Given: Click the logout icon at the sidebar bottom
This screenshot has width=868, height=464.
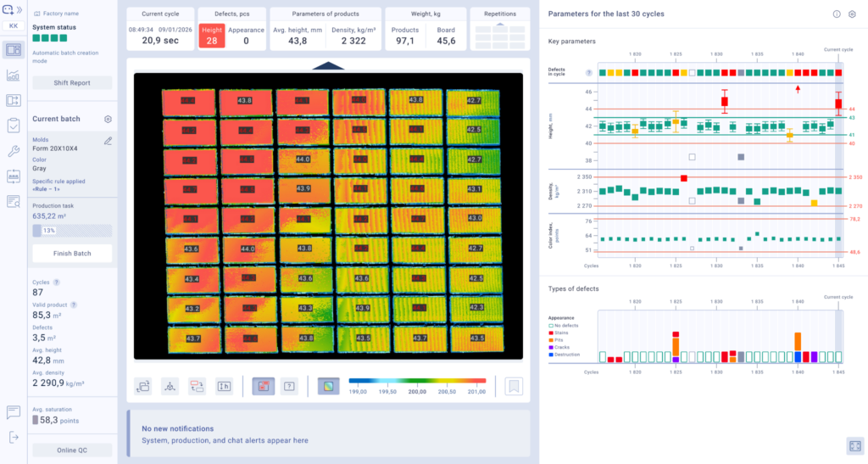Looking at the screenshot, I should (x=14, y=438).
